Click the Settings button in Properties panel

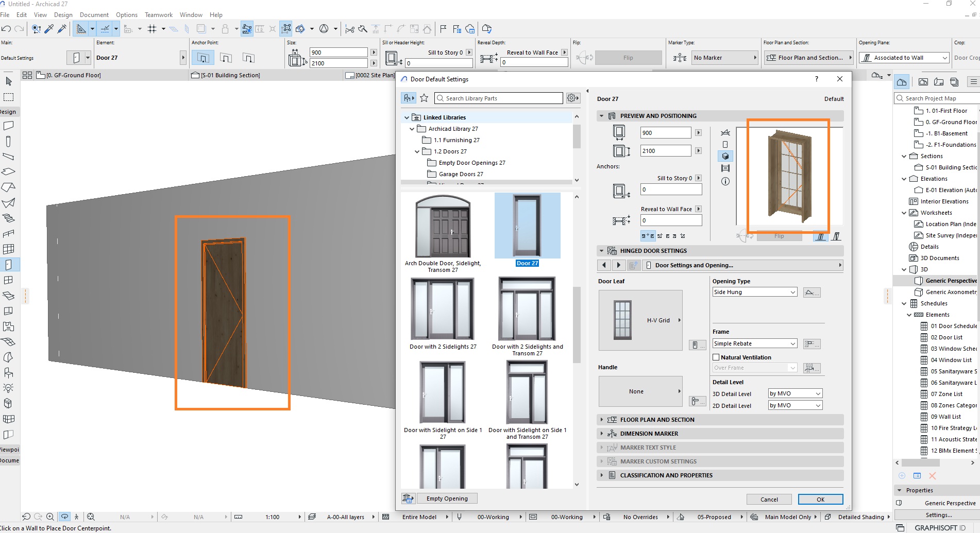coord(938,514)
